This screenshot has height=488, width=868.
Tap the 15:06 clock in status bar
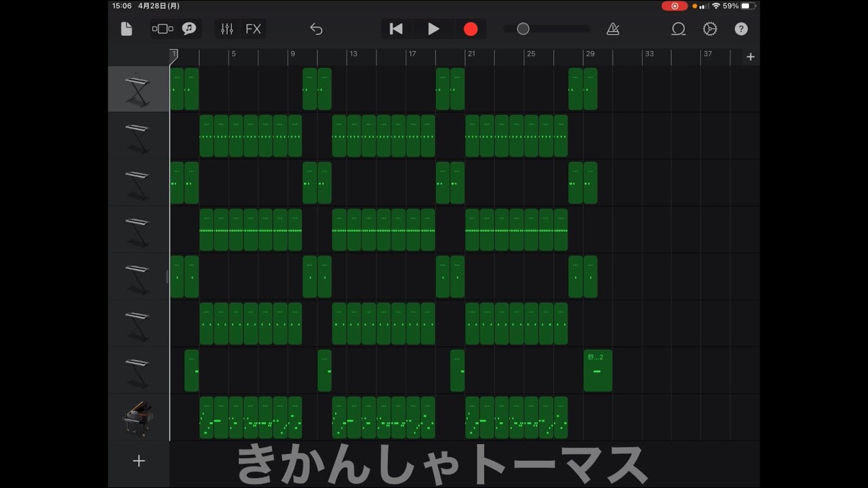tap(122, 5)
